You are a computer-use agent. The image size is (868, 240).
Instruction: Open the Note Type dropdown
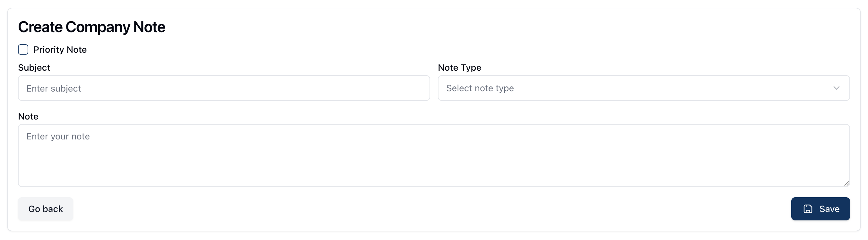click(643, 88)
